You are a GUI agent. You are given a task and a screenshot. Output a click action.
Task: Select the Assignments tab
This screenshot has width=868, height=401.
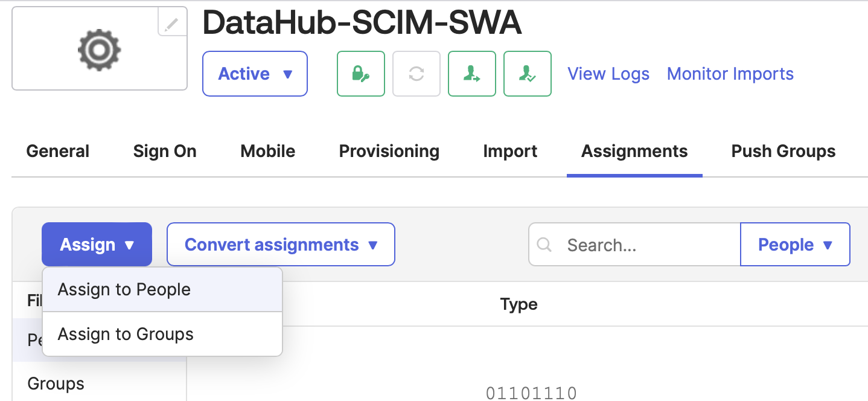[634, 151]
